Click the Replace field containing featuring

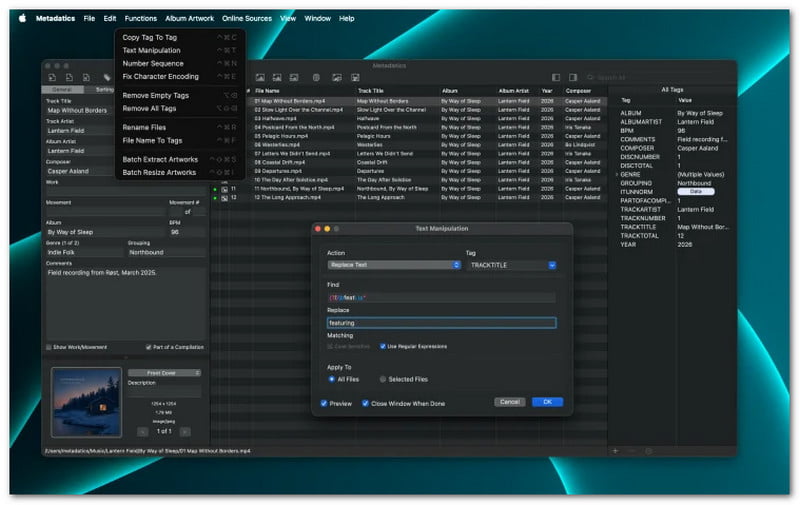[441, 323]
